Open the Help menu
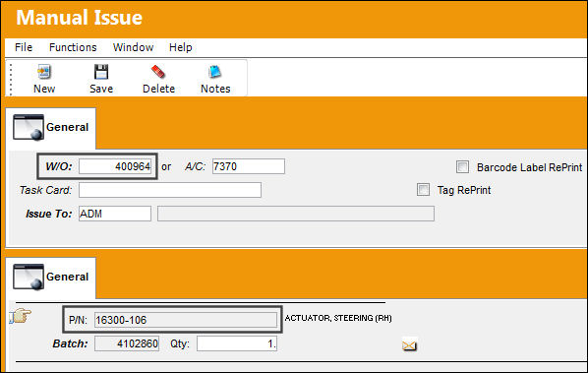The image size is (588, 373). (180, 47)
